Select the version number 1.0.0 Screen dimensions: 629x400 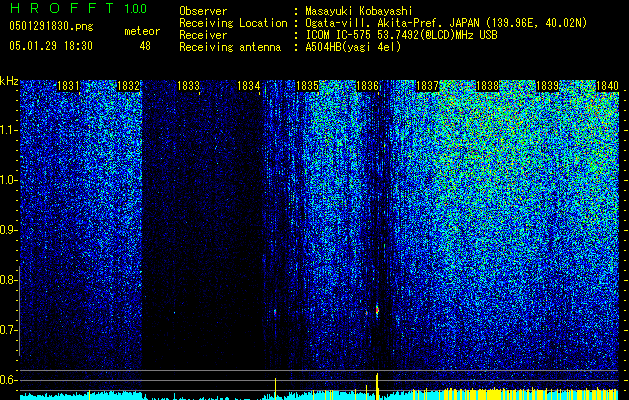[136, 8]
